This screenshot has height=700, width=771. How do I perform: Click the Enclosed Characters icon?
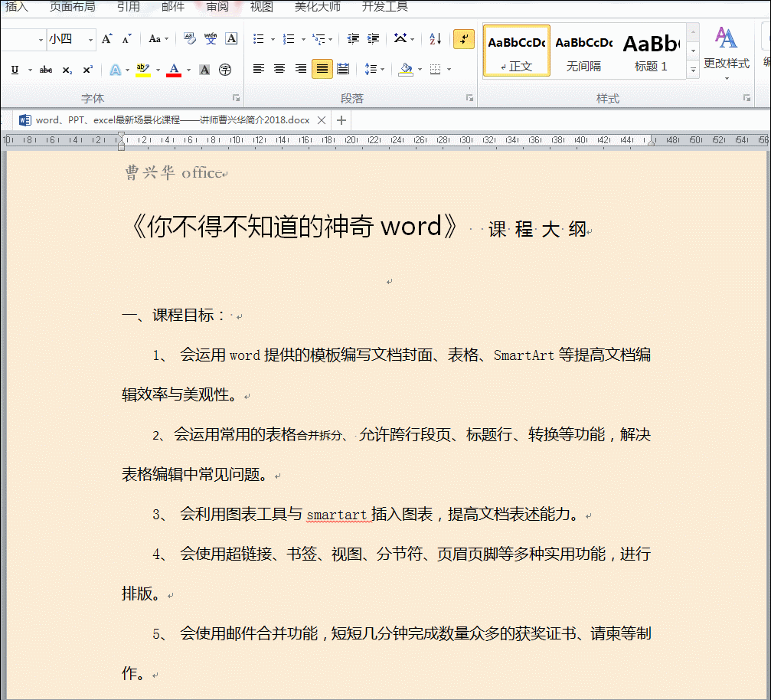pyautogui.click(x=225, y=70)
